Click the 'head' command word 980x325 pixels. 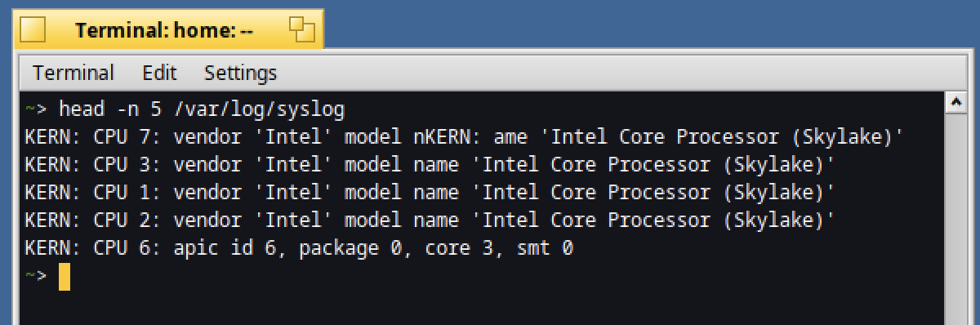click(x=82, y=109)
